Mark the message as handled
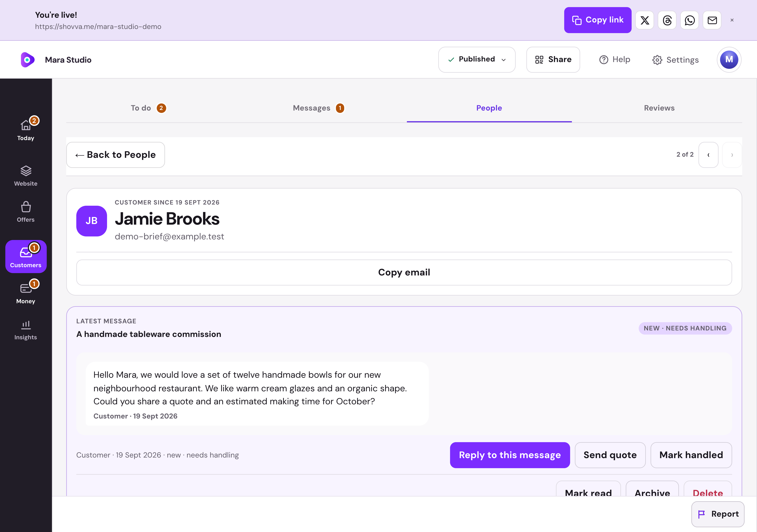The image size is (757, 532). point(691,455)
